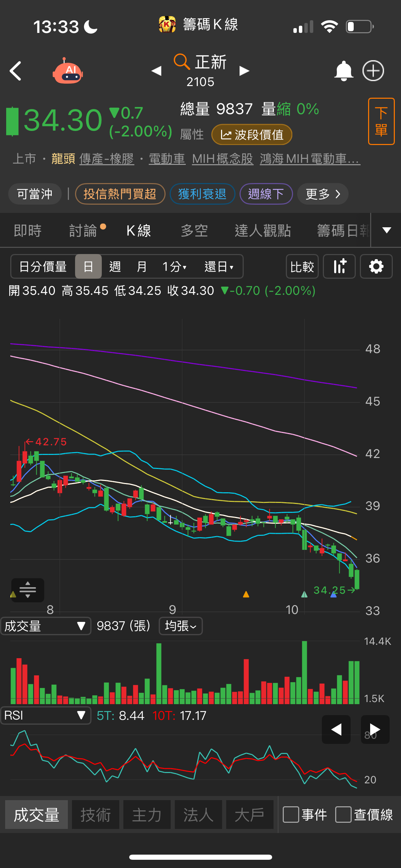Open add indicator chart icon
The height and width of the screenshot is (868, 401).
tap(339, 266)
